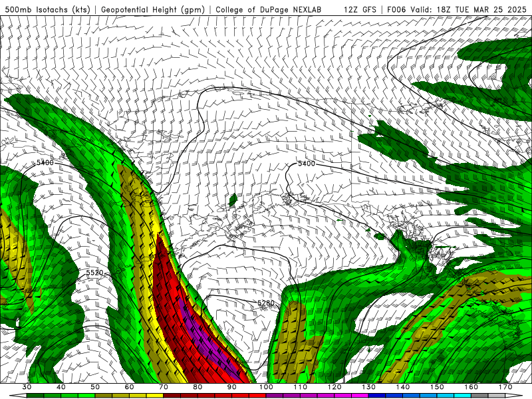Click the 5520 height contour label
This screenshot has height=399, width=532.
pos(94,273)
